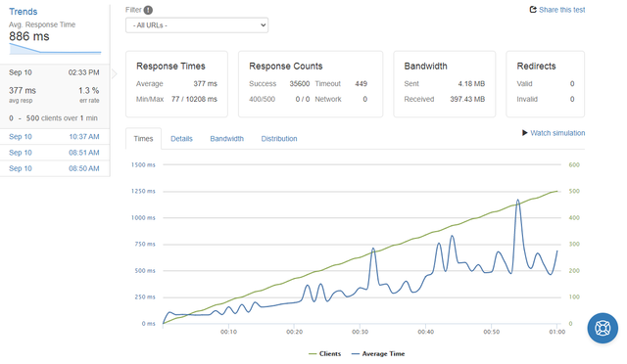Open the Distribution tab
The width and height of the screenshot is (627, 364).
click(279, 139)
